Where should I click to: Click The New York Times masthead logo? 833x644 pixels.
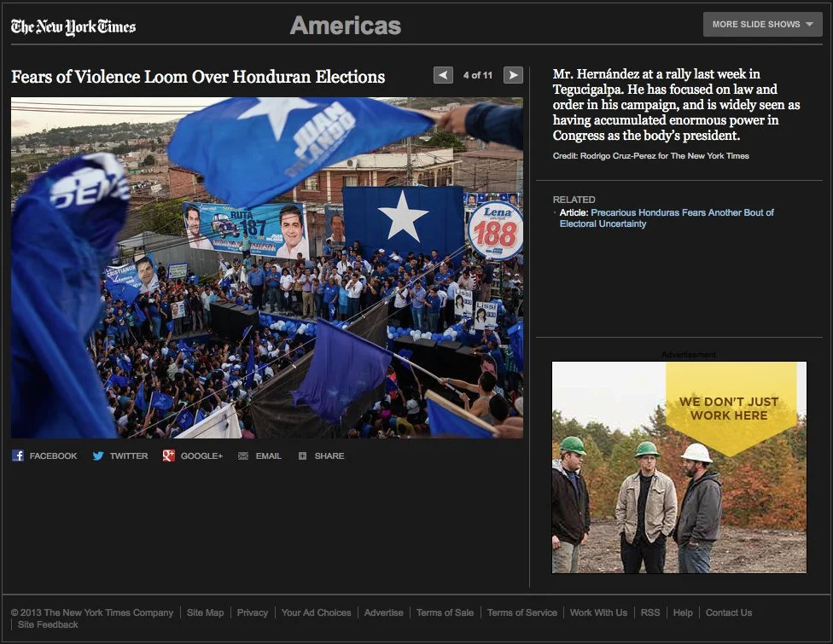73,25
